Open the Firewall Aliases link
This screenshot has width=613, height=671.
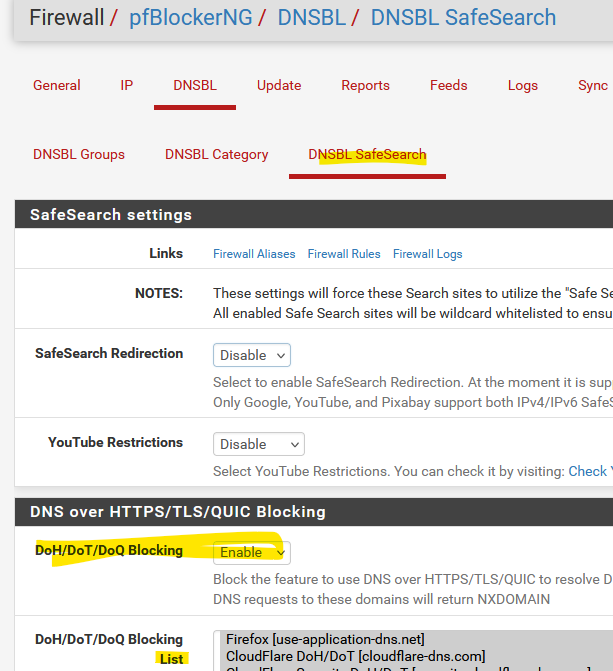coord(254,254)
